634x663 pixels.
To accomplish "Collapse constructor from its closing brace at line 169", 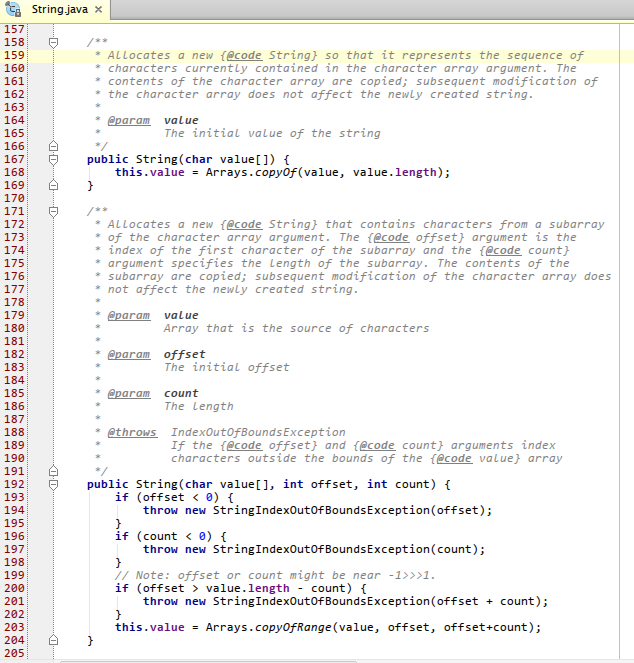I will click(x=53, y=185).
